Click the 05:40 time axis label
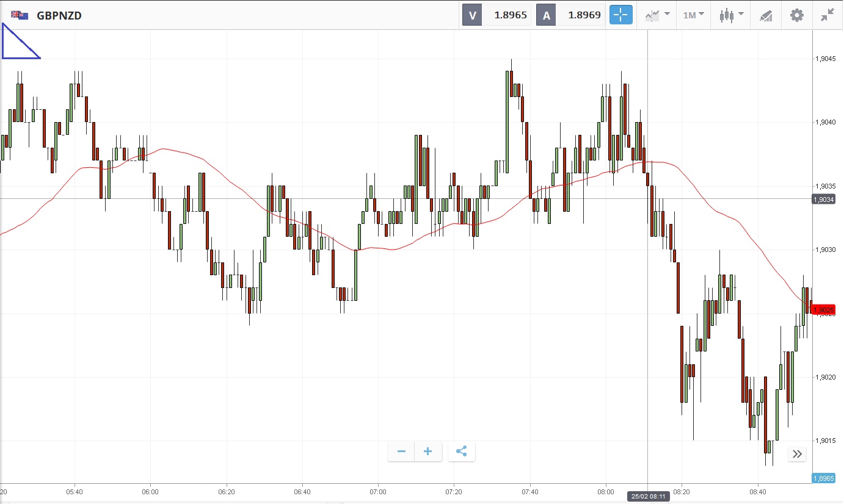This screenshot has height=504, width=844. pos(75,491)
